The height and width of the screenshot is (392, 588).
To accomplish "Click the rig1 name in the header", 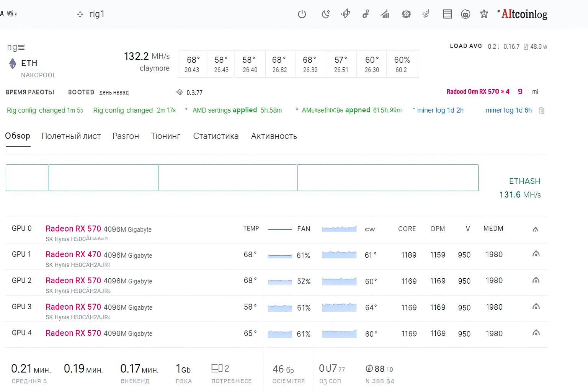I will pyautogui.click(x=97, y=14).
